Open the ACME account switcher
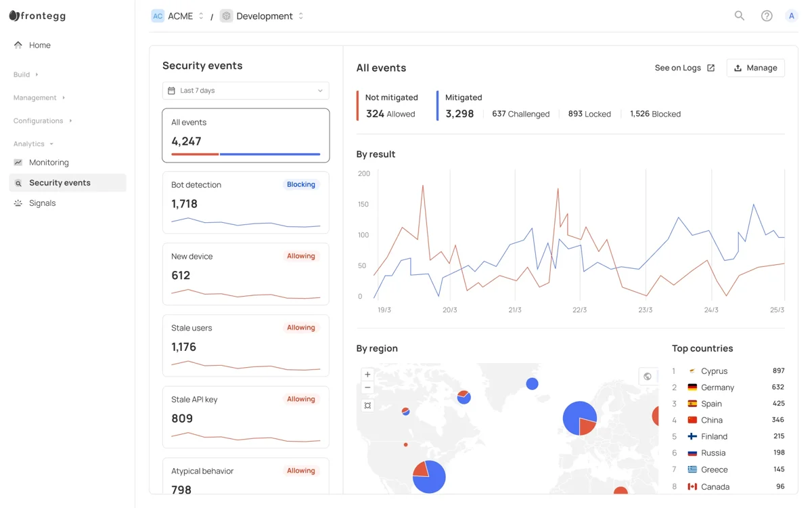The height and width of the screenshot is (508, 812). point(177,16)
